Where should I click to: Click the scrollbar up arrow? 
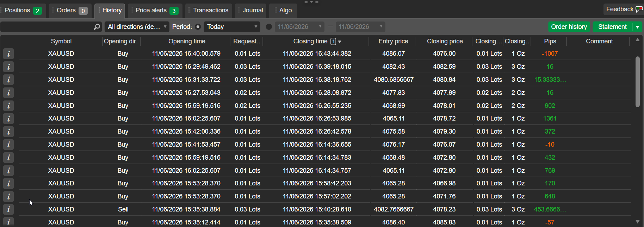coord(637,40)
